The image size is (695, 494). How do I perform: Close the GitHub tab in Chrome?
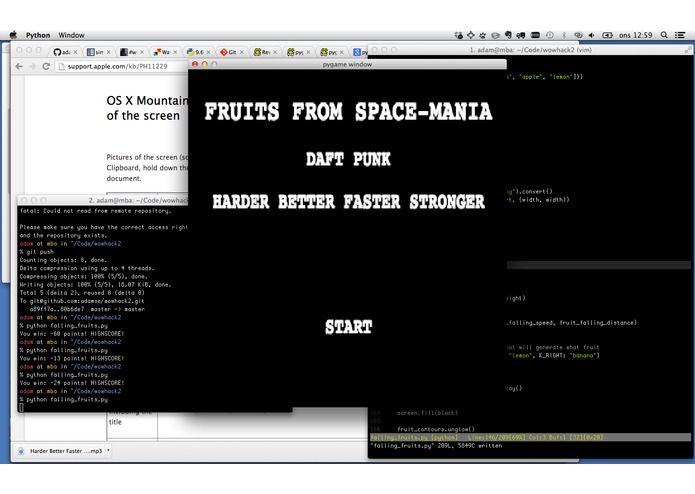(x=75, y=52)
